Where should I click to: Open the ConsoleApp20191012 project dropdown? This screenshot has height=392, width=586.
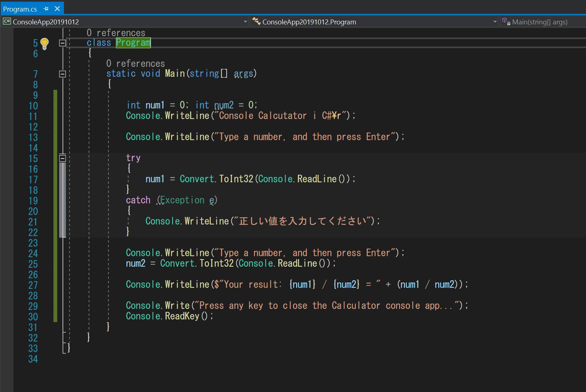pos(245,22)
